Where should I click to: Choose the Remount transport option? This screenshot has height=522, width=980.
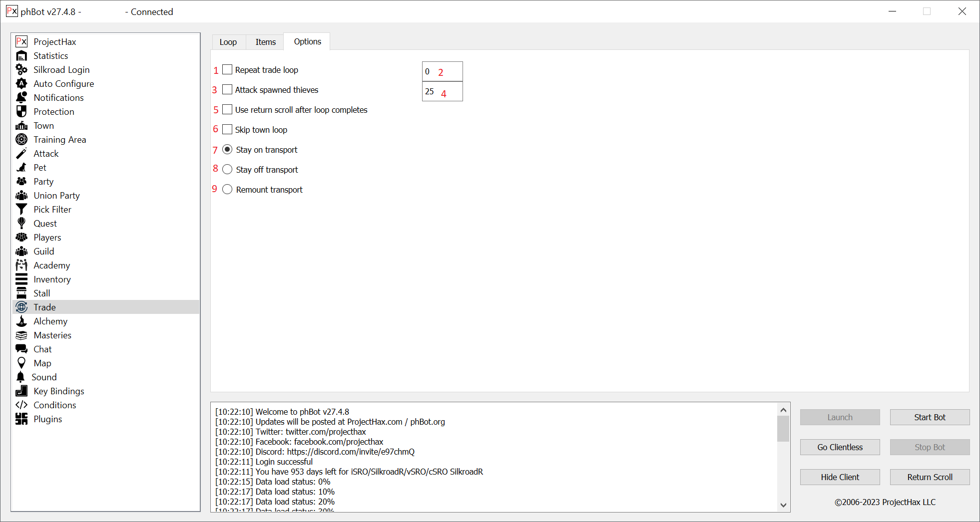[x=227, y=190]
